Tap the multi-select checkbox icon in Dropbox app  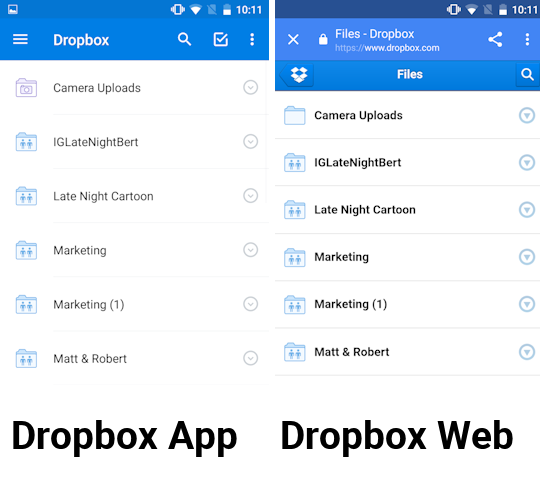(x=220, y=39)
